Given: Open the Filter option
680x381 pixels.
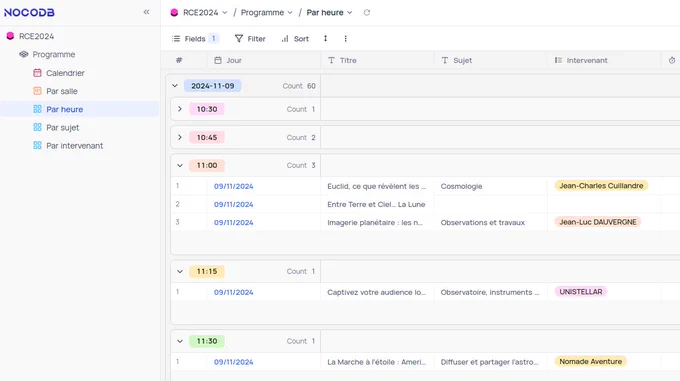Looking at the screenshot, I should click(250, 39).
